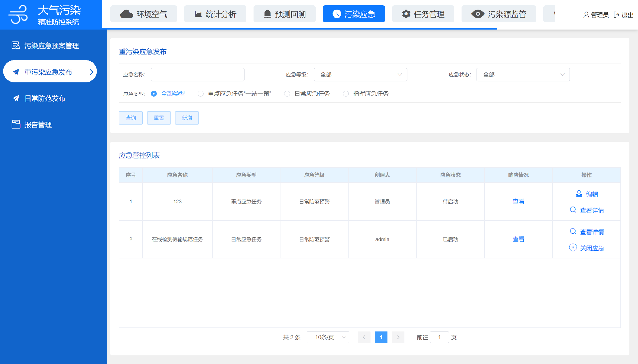Select 日常应急任务 radio option

point(287,94)
